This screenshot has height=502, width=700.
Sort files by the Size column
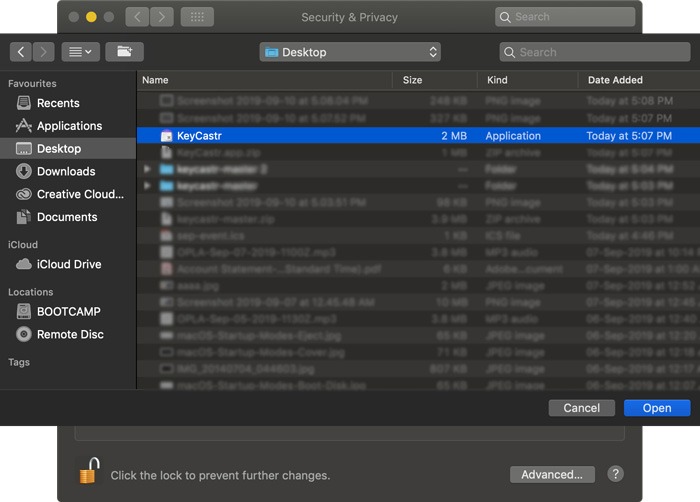434,80
